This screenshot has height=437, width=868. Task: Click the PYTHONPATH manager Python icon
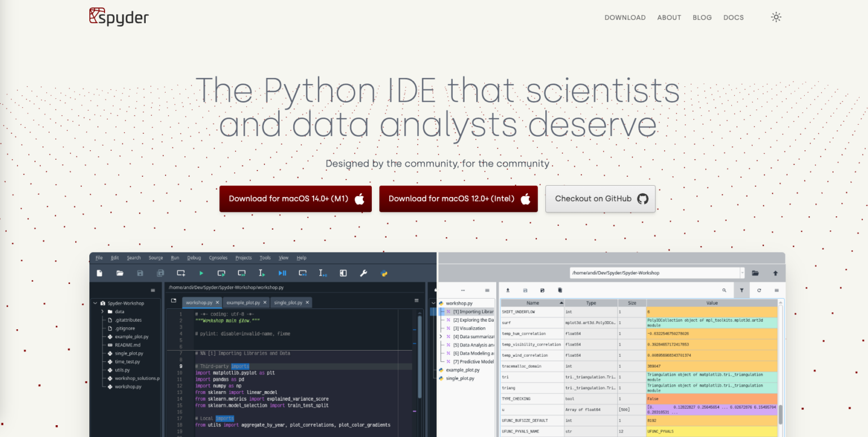click(384, 273)
